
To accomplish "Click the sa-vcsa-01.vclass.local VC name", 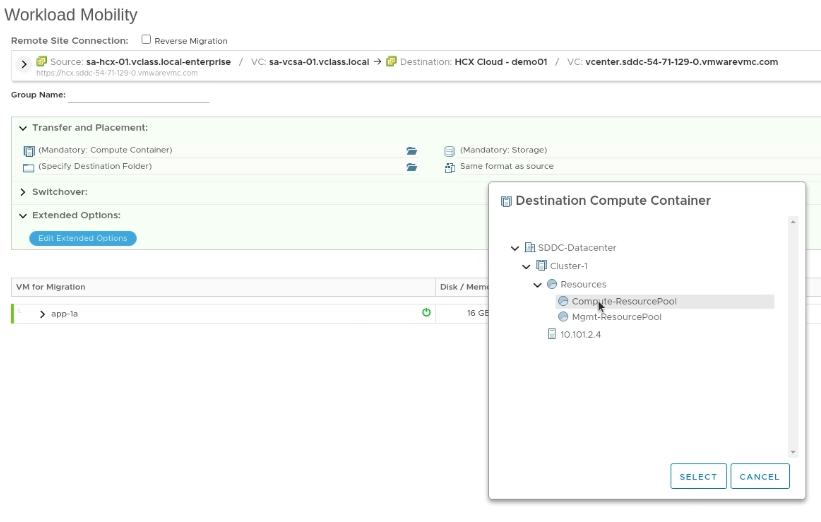I will (319, 62).
